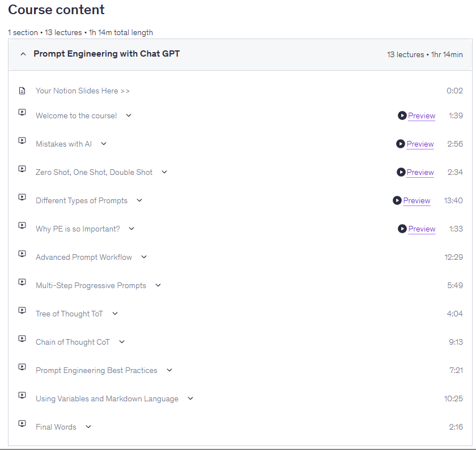Screen dimensions: 476x450
Task: Click the video icon for Different Types of Prompts
Action: point(22,197)
